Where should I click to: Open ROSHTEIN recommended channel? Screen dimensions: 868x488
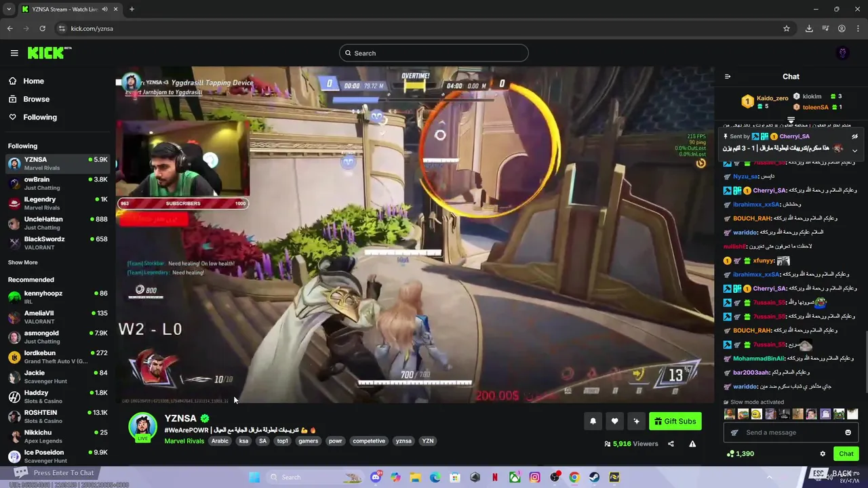click(57, 416)
